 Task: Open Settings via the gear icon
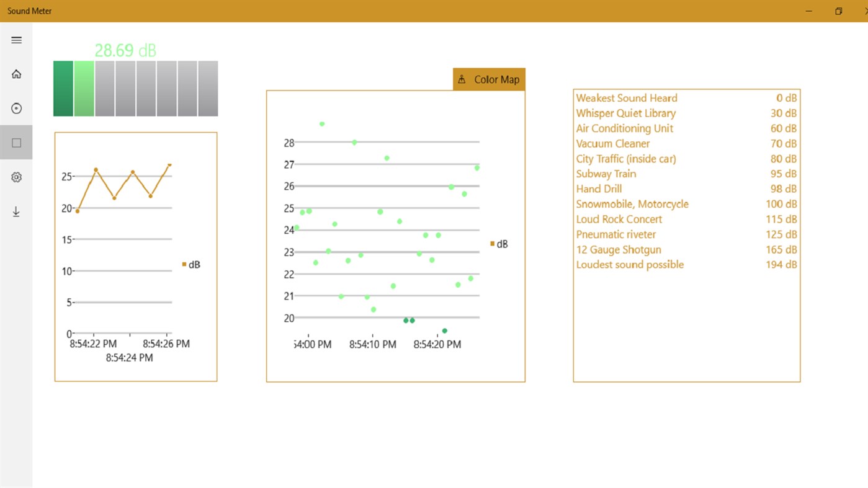coord(16,177)
